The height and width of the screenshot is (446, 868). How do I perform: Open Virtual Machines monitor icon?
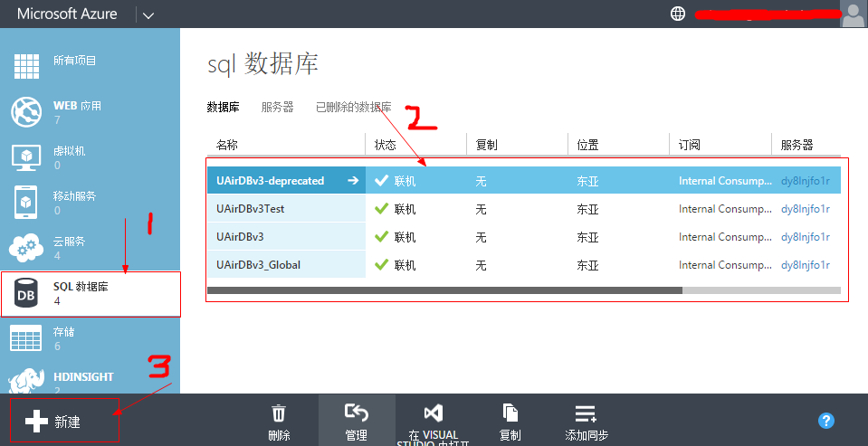pos(26,157)
